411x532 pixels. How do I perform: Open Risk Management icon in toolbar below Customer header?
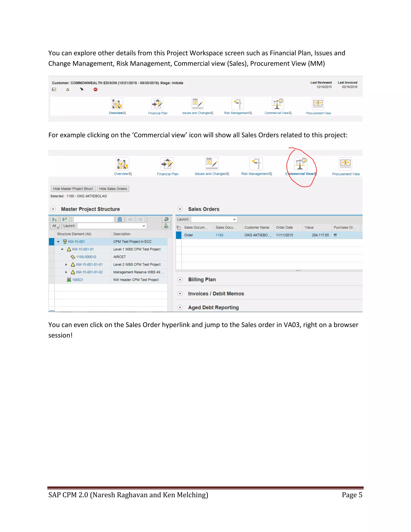coord(237,104)
